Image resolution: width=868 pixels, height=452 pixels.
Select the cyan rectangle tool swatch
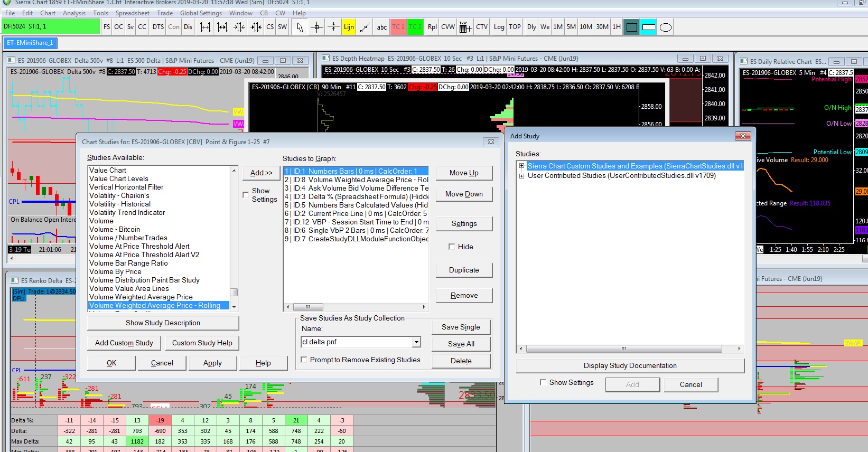click(x=649, y=27)
